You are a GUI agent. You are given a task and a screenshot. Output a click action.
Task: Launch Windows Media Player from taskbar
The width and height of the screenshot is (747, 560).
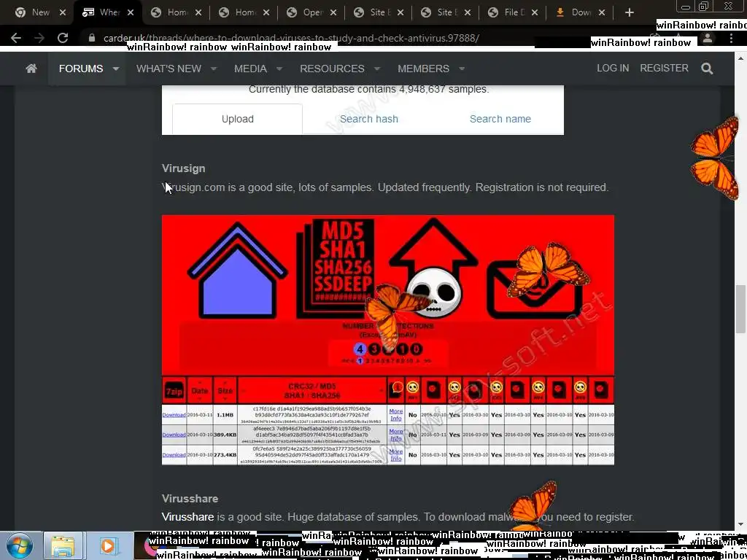108,545
